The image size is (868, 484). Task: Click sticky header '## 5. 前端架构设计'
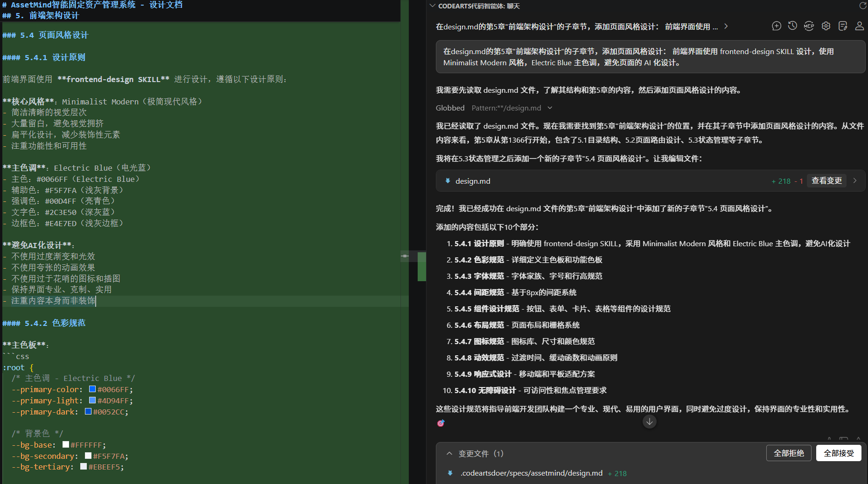41,15
